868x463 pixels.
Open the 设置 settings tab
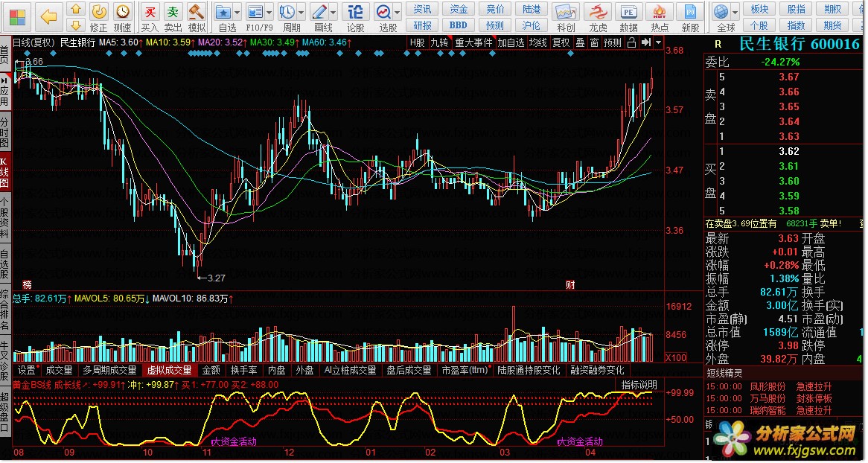click(27, 371)
